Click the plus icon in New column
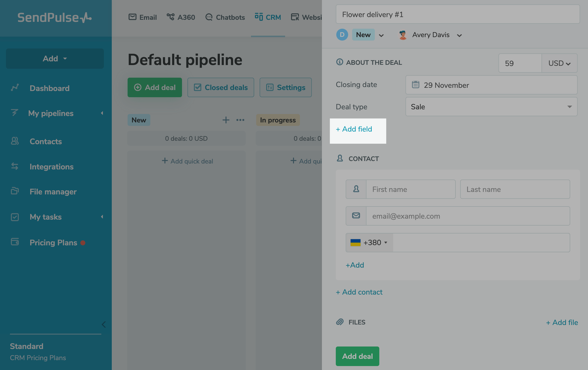The height and width of the screenshot is (370, 588). click(x=226, y=120)
